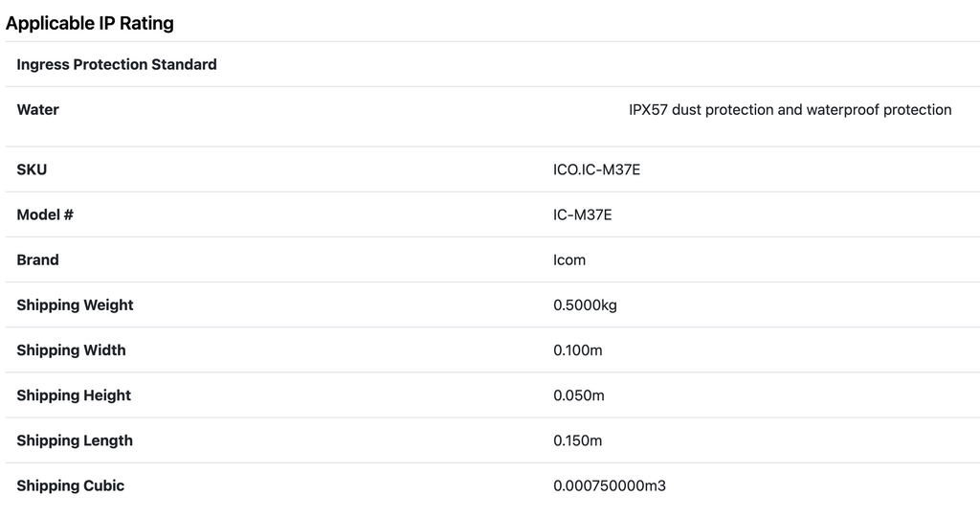Select the 0.000750000m3 cubic value
The width and height of the screenshot is (980, 518).
pyautogui.click(x=610, y=485)
